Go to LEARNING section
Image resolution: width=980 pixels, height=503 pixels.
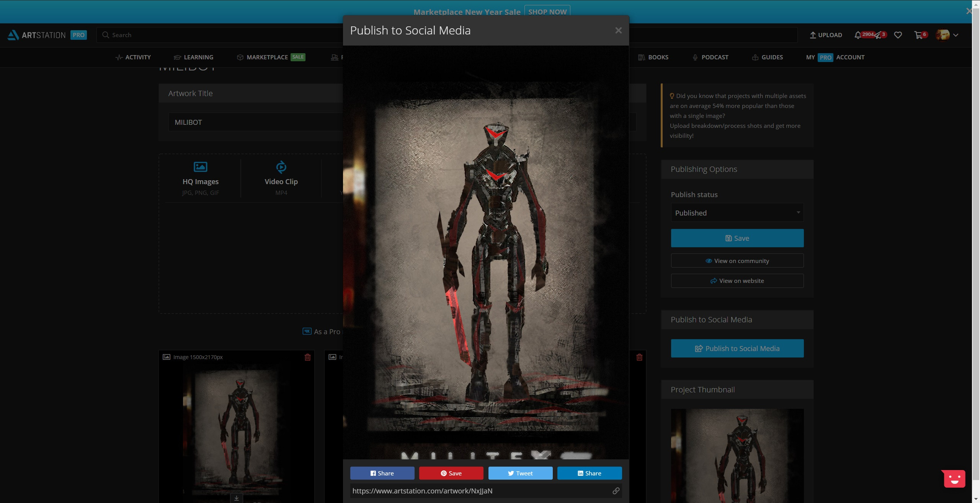[x=193, y=57]
